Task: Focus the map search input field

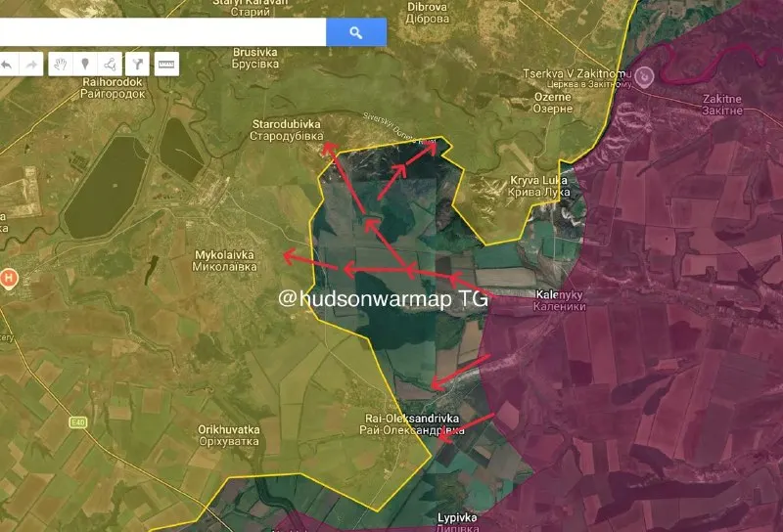Action: [x=162, y=32]
